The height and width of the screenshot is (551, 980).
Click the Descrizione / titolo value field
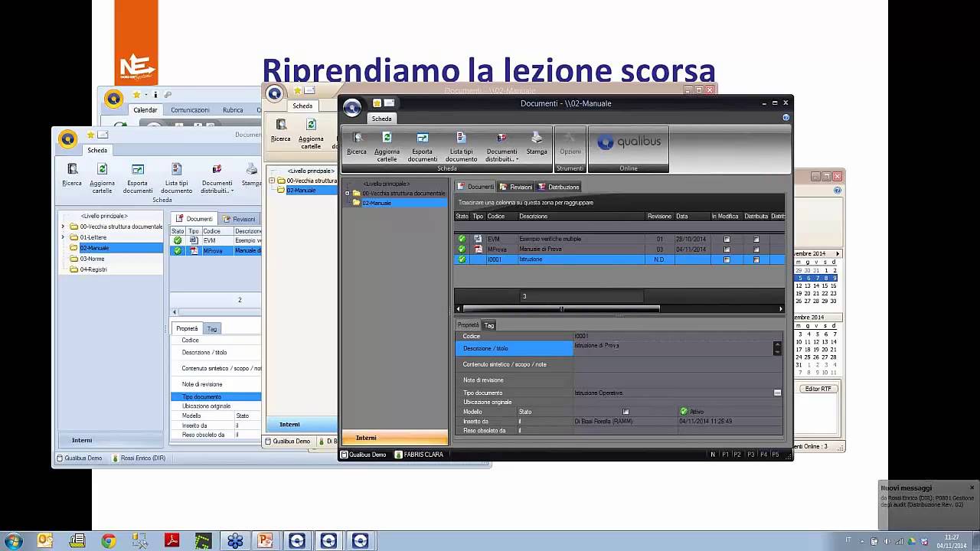point(673,348)
